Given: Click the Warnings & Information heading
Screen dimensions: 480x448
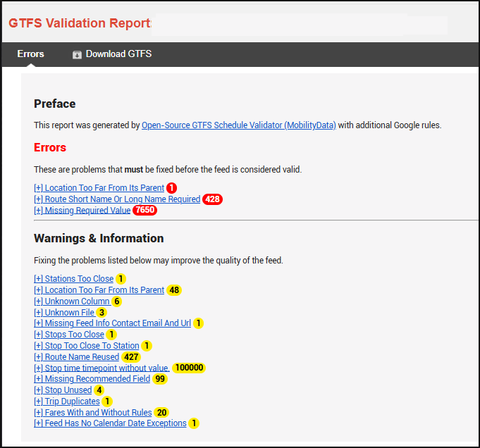Looking at the screenshot, I should click(99, 238).
